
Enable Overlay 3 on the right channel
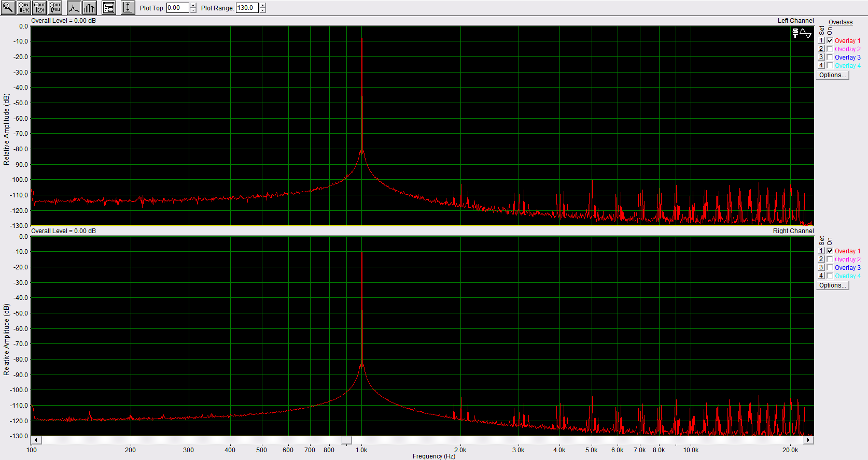(x=830, y=268)
